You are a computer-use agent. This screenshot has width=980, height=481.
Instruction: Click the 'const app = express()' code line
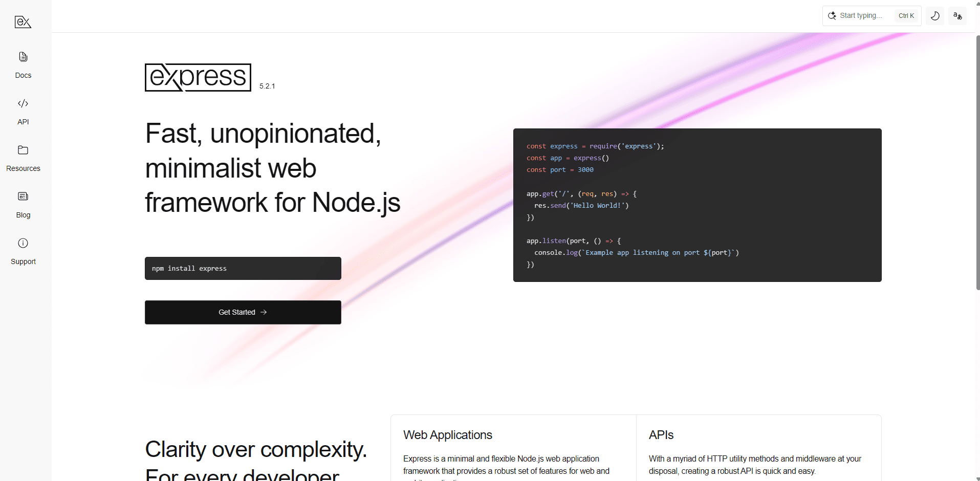[568, 158]
